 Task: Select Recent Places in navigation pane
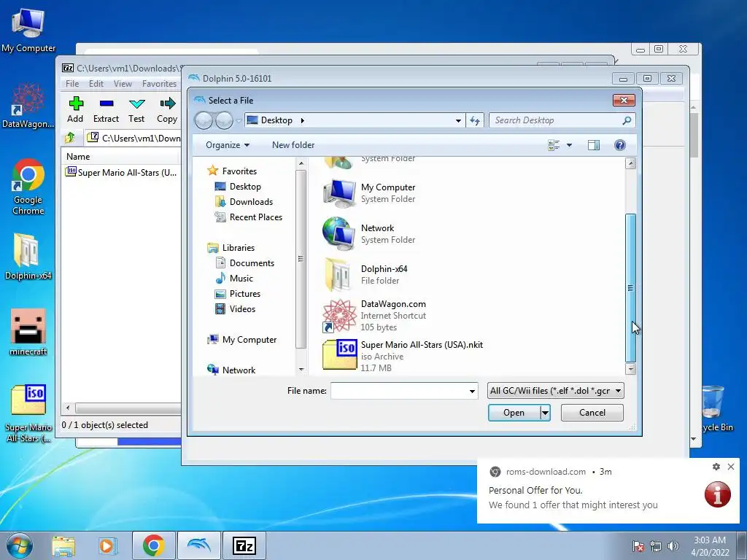click(249, 217)
